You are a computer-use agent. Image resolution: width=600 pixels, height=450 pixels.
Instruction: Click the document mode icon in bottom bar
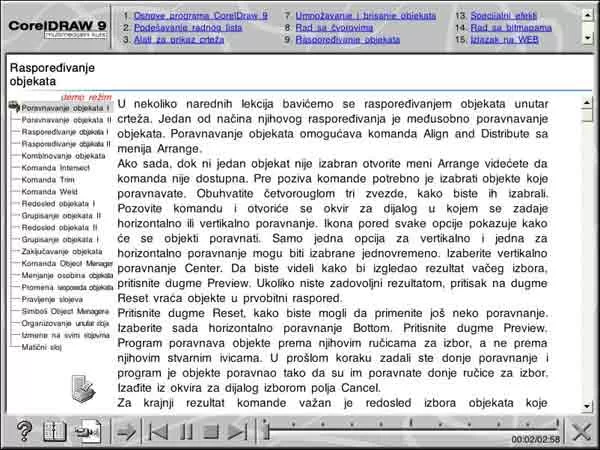click(x=88, y=432)
